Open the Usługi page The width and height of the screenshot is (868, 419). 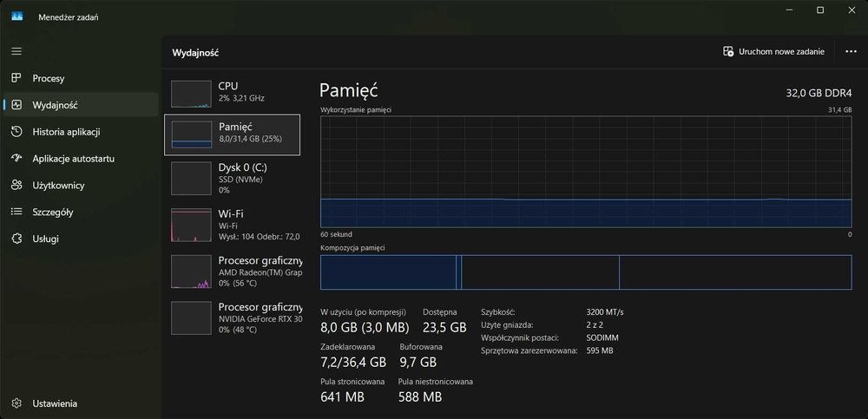[x=81, y=239]
